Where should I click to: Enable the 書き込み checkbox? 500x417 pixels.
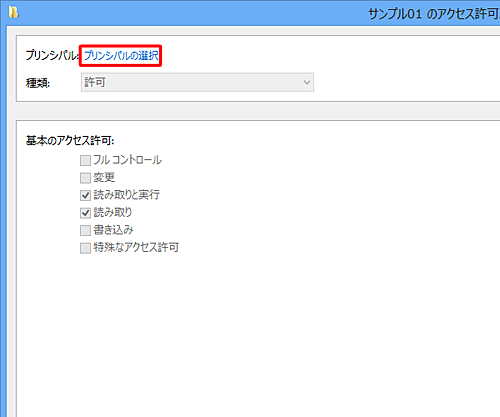click(x=85, y=230)
